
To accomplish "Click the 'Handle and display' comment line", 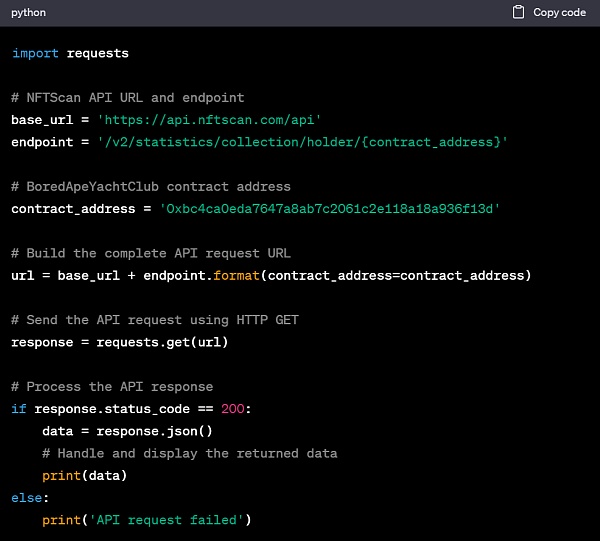I will point(189,453).
